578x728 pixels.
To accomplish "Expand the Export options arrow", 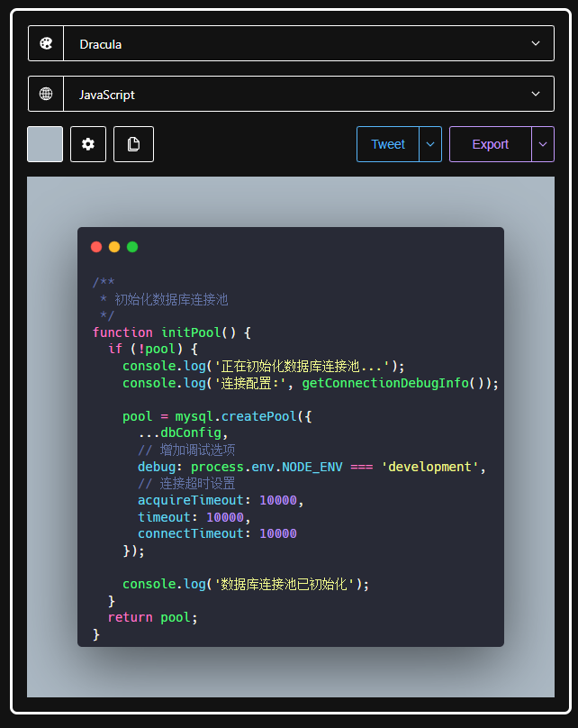I will tap(543, 144).
